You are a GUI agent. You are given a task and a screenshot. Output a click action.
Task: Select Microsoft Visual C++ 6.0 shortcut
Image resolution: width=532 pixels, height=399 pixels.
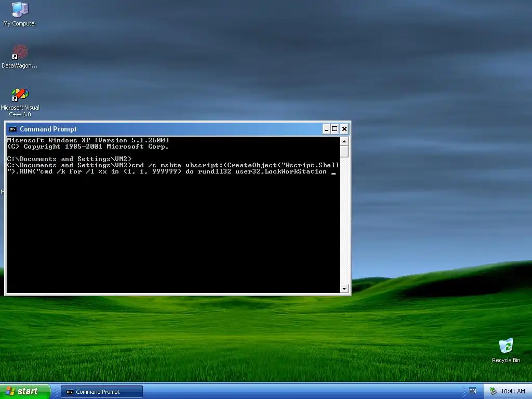(x=20, y=103)
